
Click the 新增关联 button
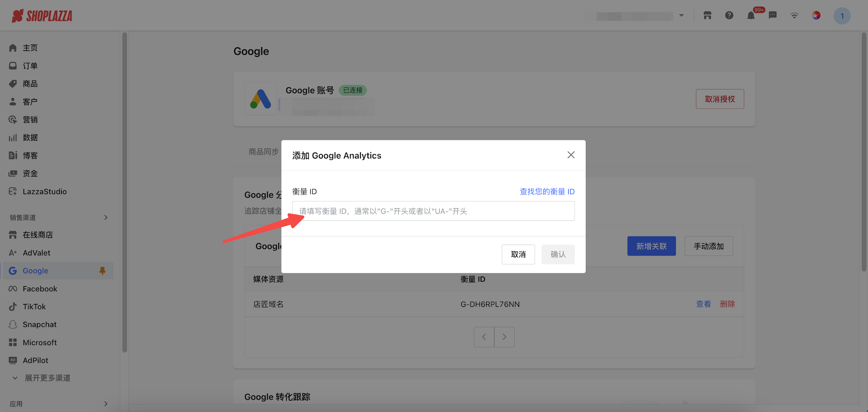pyautogui.click(x=651, y=246)
